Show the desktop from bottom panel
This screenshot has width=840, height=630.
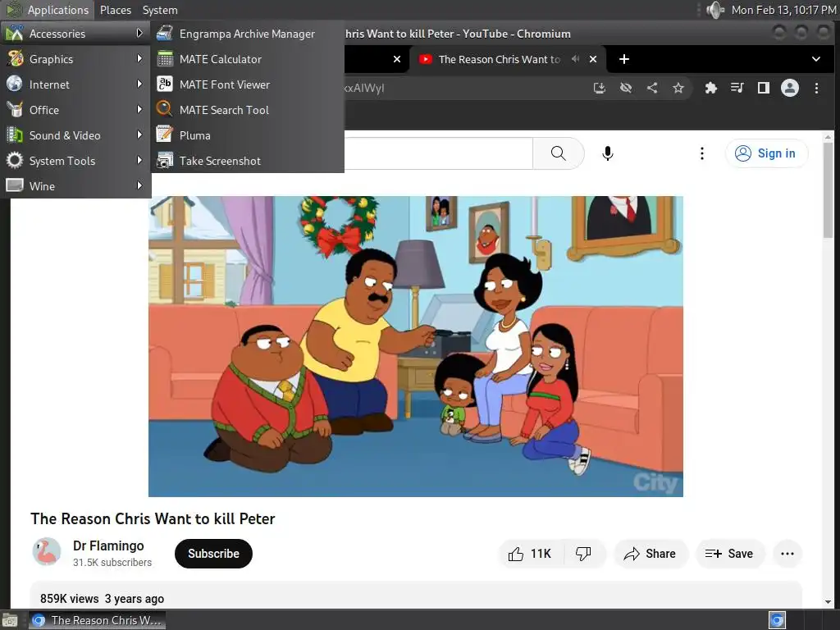coord(10,621)
